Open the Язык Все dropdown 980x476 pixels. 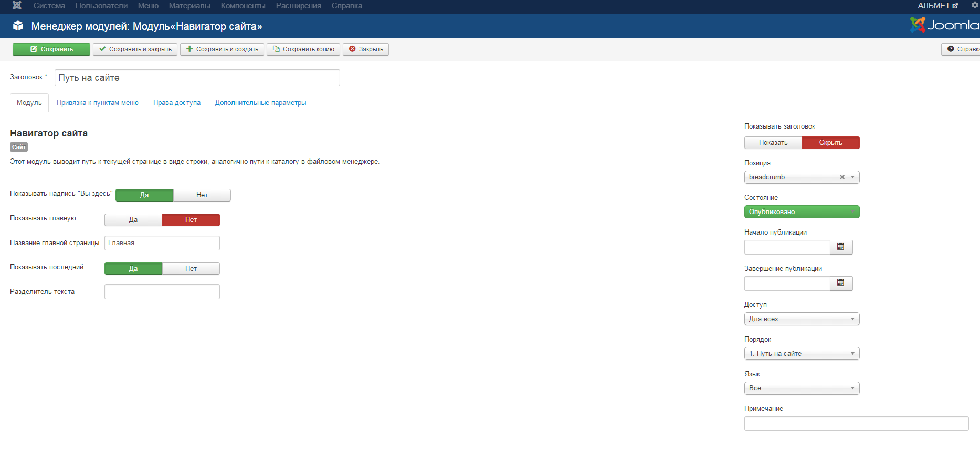coord(802,388)
